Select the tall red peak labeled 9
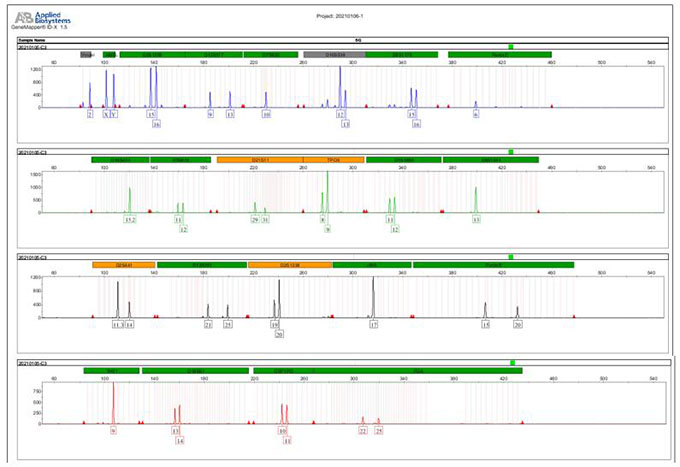 113,403
